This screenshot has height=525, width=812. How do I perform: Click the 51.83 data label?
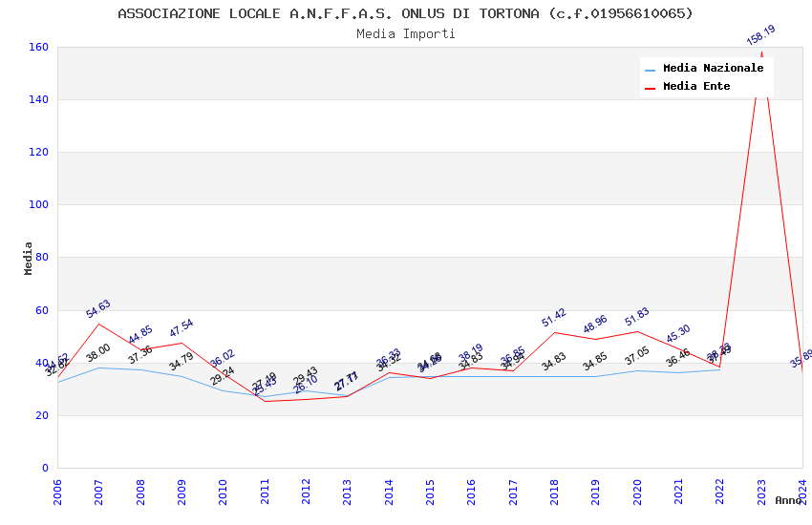coord(636,317)
